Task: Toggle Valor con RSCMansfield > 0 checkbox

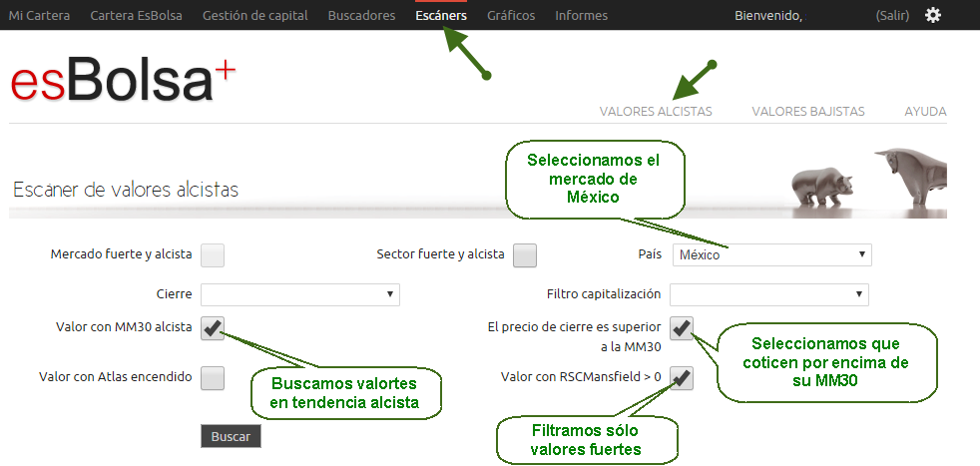Action: pyautogui.click(x=682, y=378)
